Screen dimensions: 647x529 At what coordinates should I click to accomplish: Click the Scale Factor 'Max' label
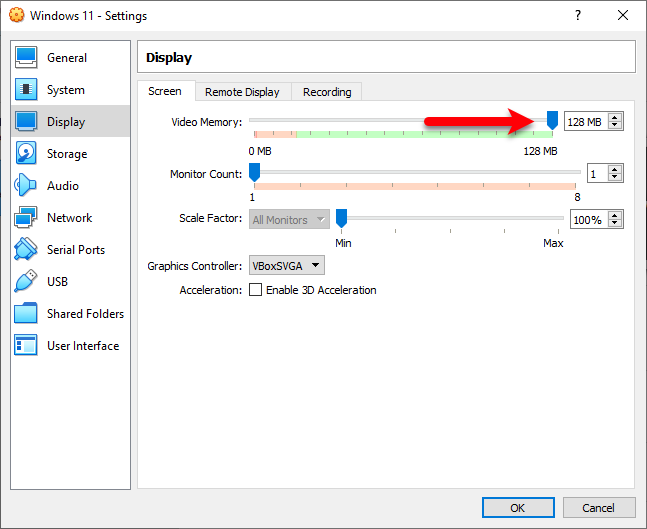point(553,243)
